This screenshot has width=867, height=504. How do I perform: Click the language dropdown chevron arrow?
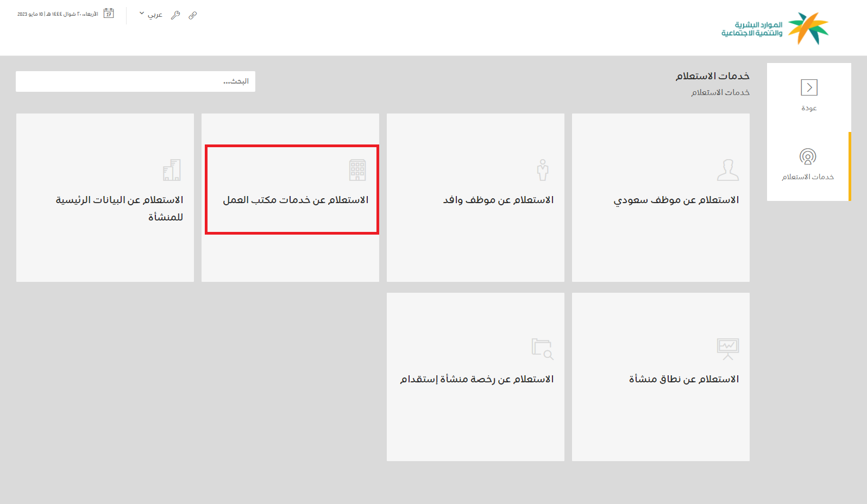142,13
